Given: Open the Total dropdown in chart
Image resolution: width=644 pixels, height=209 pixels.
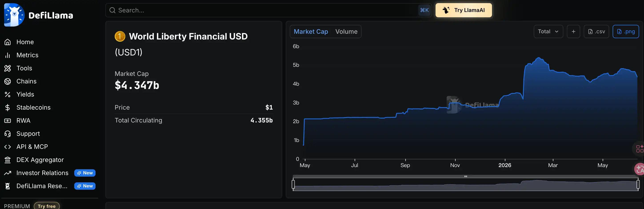Looking at the screenshot, I should 548,32.
